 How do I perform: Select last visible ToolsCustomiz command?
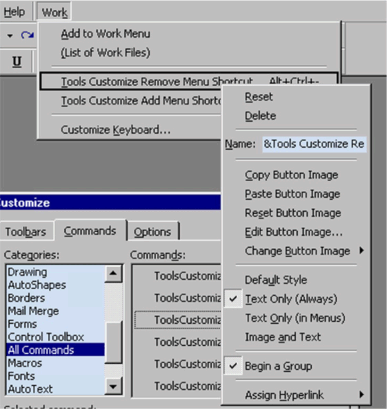(187, 386)
